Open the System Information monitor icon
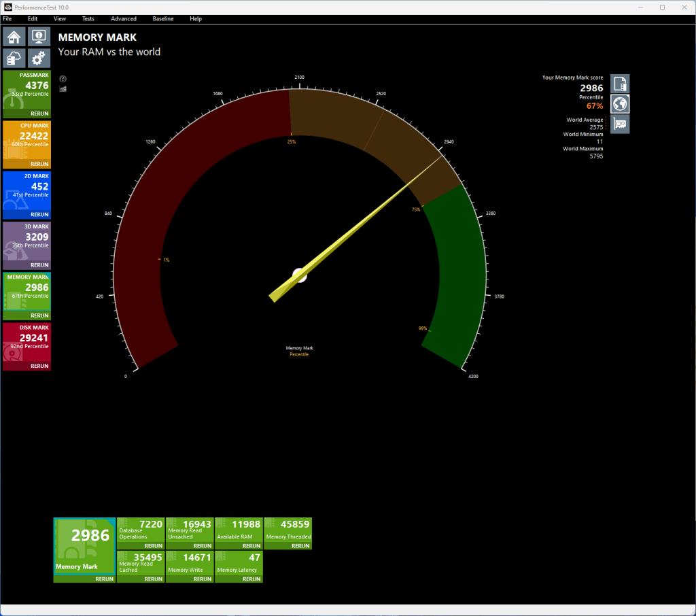Screen dimensions: 696x616 tap(39, 37)
